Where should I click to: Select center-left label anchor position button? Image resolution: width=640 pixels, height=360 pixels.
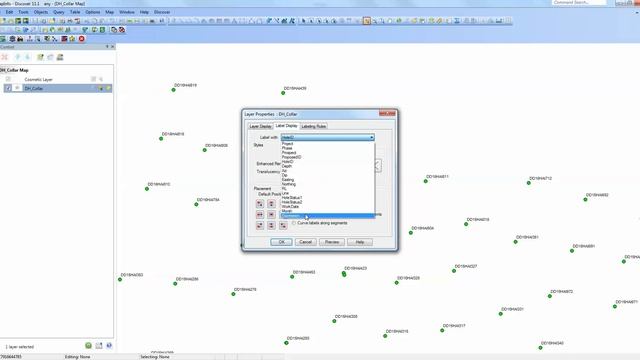[x=260, y=215]
